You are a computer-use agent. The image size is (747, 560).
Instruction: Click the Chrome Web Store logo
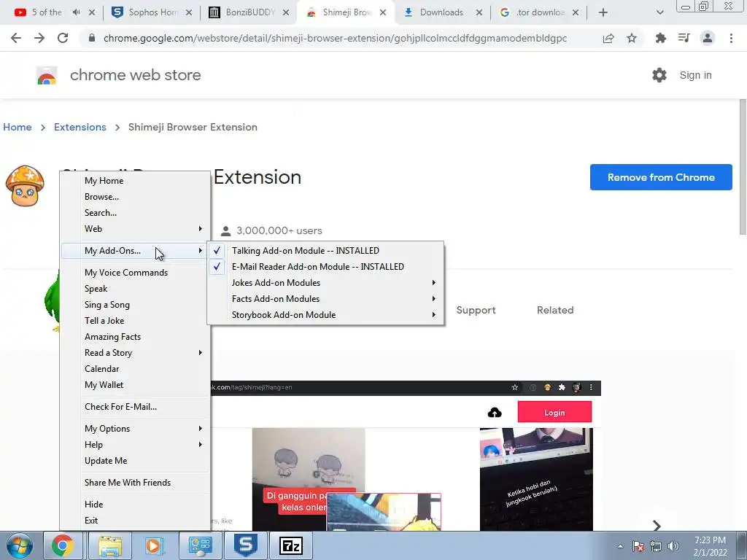(x=47, y=75)
